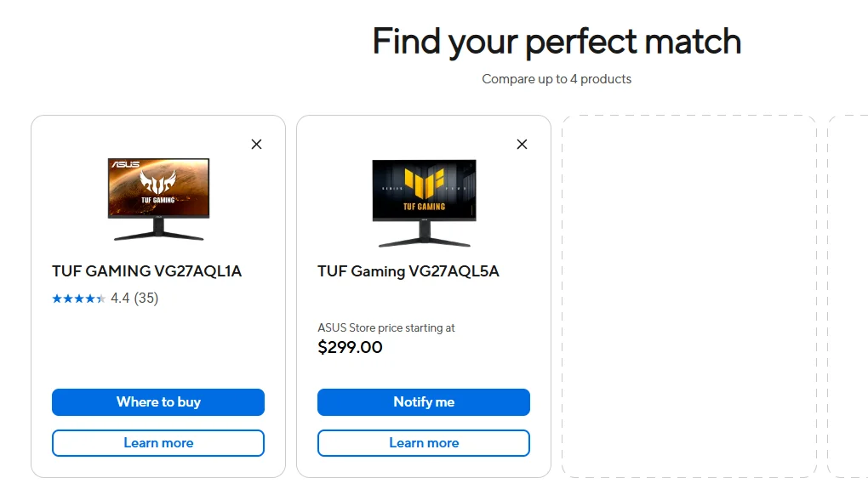Click the TUF GAMING VG27AQL1A product title
The height and width of the screenshot is (495, 868).
pos(147,271)
